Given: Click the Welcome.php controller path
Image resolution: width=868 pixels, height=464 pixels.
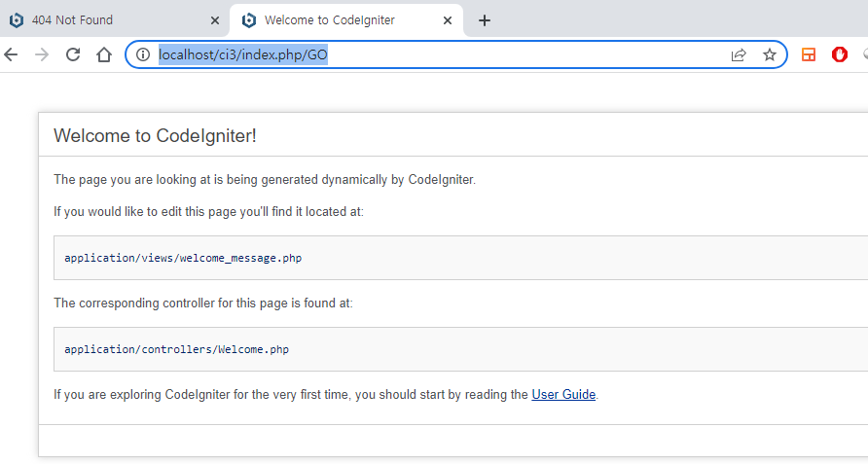Looking at the screenshot, I should (x=176, y=349).
